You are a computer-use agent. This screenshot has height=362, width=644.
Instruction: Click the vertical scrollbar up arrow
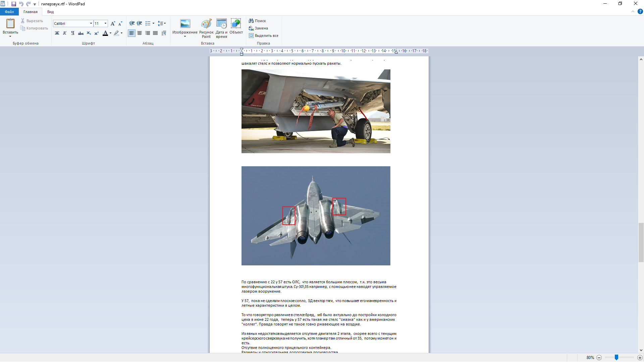(641, 59)
